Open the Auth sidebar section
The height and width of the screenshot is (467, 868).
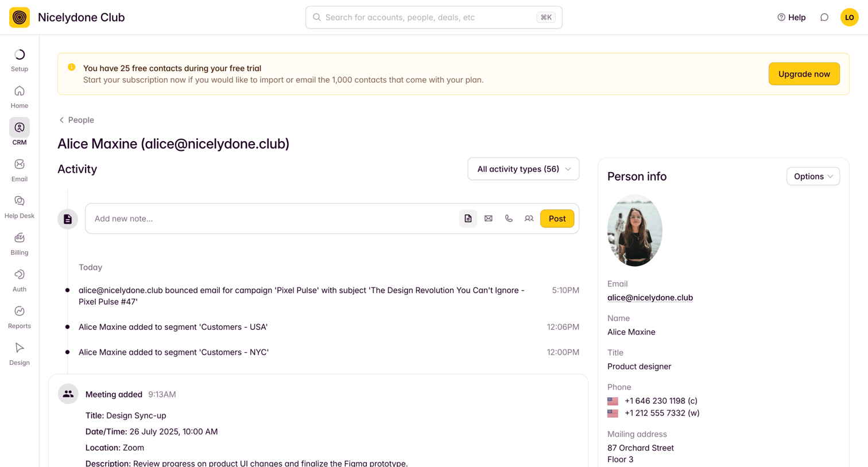click(20, 281)
